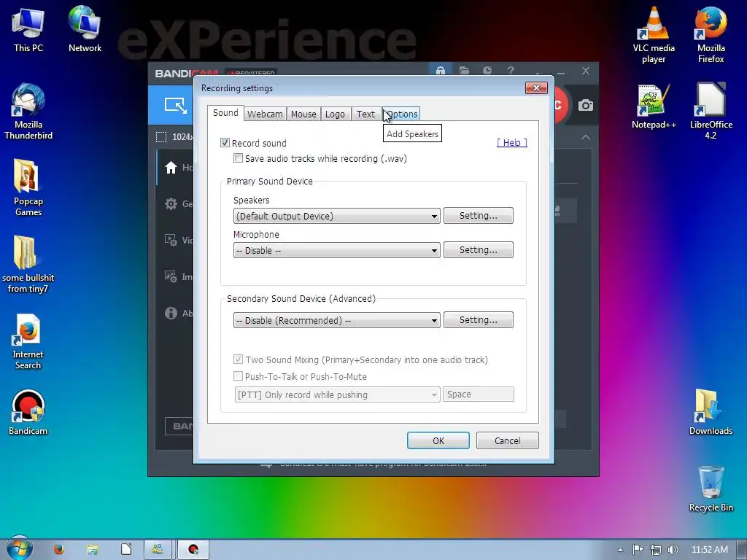Open the 'some bullshit from tiny7' folder
This screenshot has width=747, height=560.
coord(28,264)
